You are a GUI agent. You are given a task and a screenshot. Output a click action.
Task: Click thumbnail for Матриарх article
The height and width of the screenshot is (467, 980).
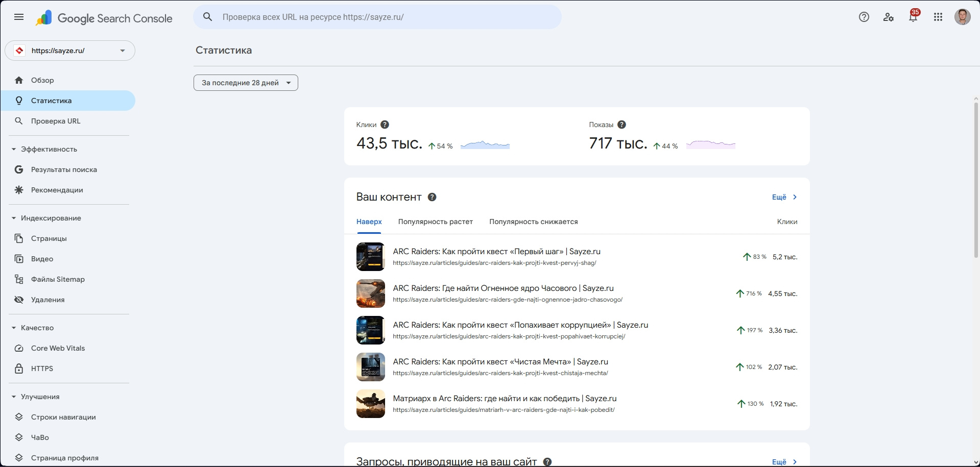coord(371,404)
